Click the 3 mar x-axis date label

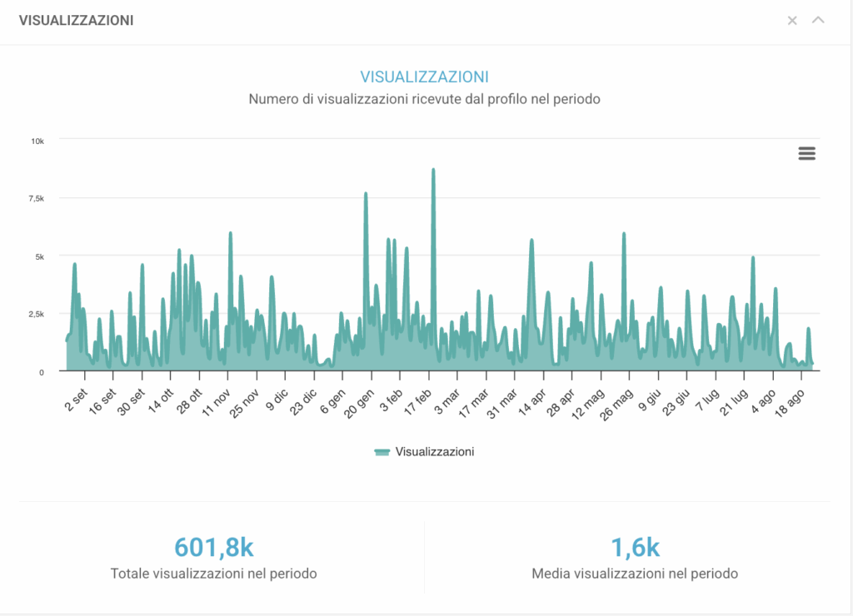[x=447, y=401]
